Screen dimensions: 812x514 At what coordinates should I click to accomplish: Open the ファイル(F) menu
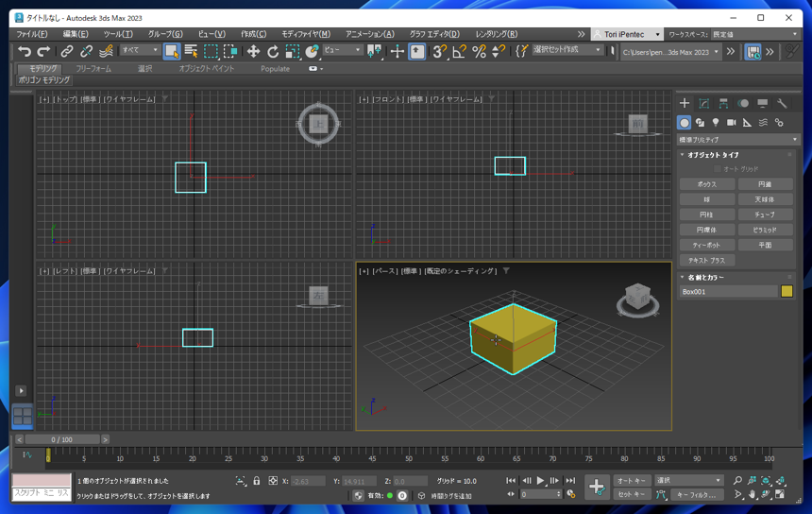[31, 34]
